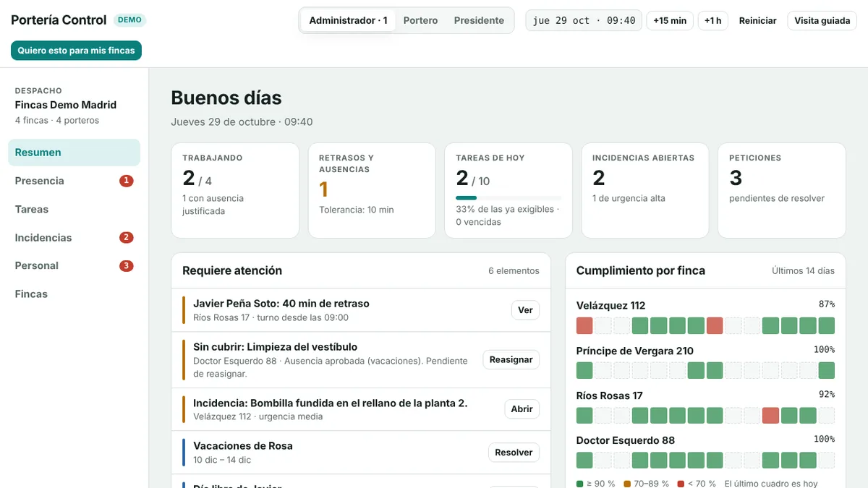Click the 87% value for Velázquez 112
The height and width of the screenshot is (488, 868).
[827, 304]
